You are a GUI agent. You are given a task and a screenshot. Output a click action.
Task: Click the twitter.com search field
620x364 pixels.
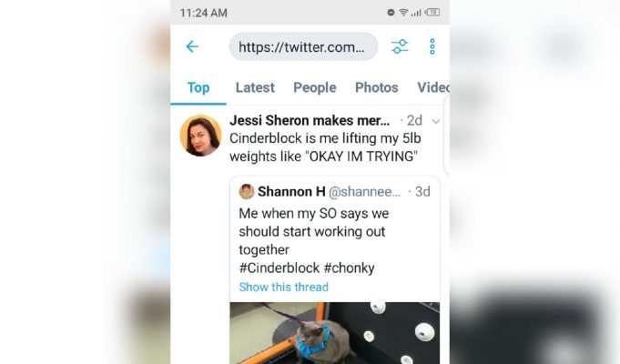pyautogui.click(x=303, y=46)
